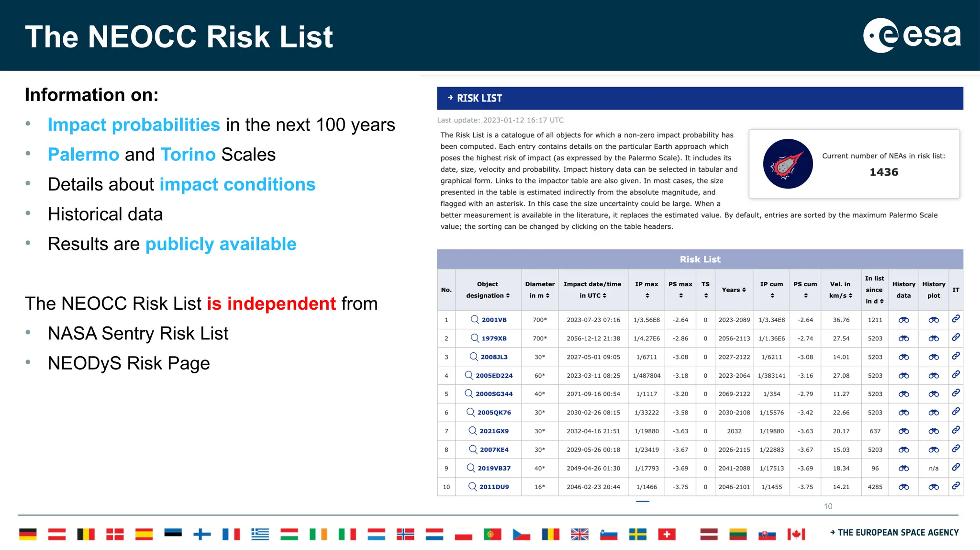Open history data binoculars for row 2001VB
Screen dimensions: 980x550
point(903,320)
